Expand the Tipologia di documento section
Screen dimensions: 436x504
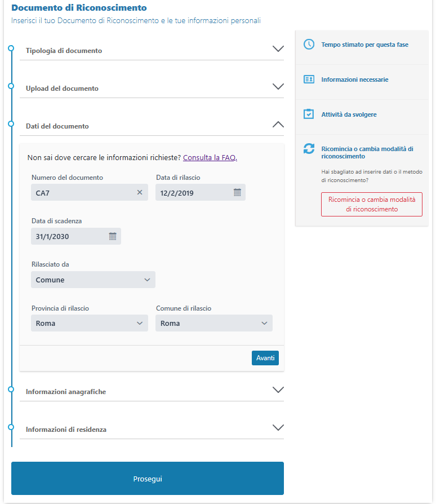click(278, 49)
